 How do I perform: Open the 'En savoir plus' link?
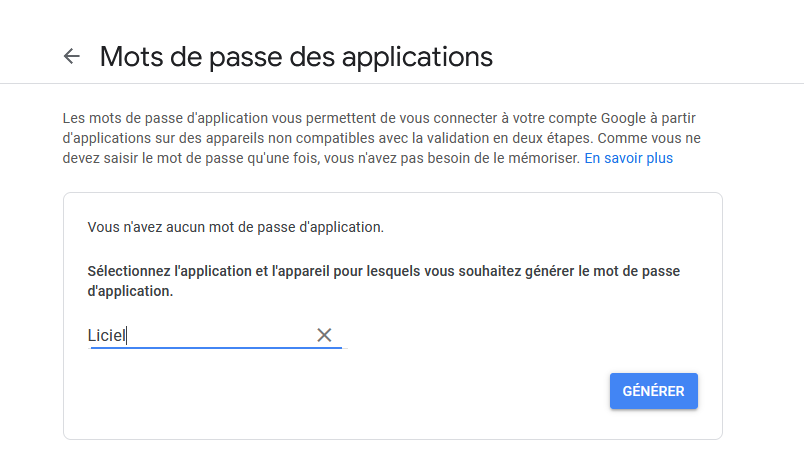pos(629,158)
